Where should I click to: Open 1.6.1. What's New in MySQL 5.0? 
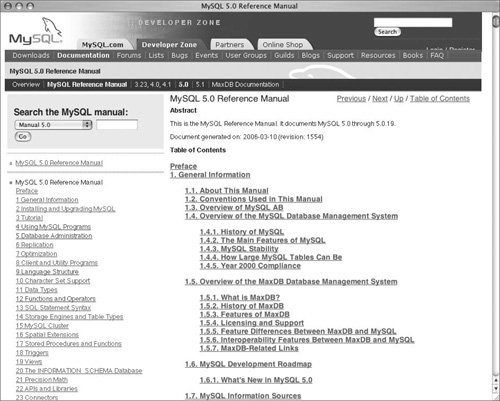pyautogui.click(x=256, y=380)
